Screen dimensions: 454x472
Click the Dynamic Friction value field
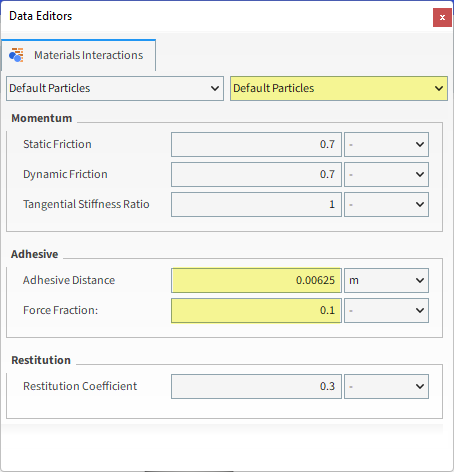click(x=256, y=174)
